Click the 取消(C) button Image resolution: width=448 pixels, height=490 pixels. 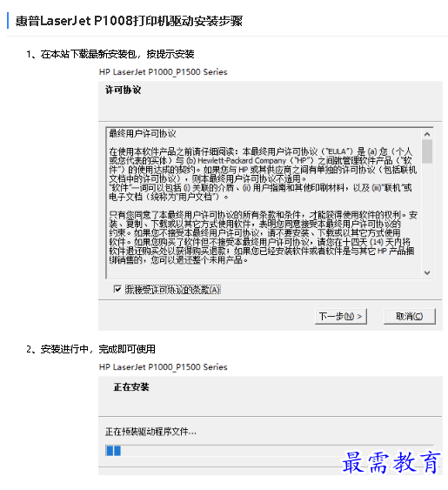point(409,317)
